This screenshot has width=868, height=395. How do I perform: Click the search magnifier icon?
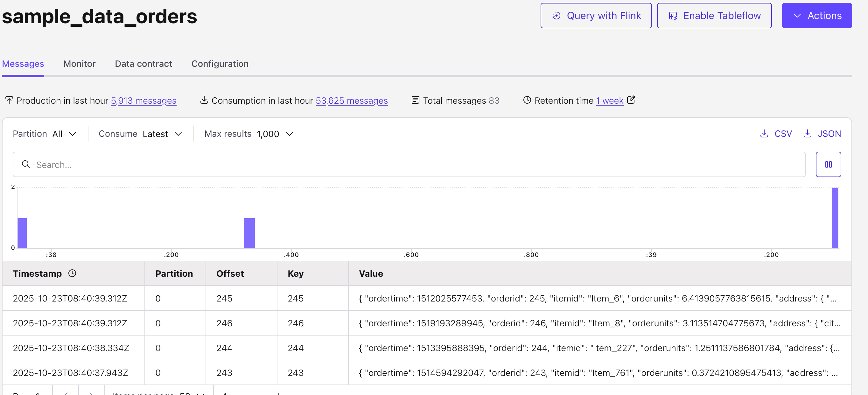[26, 164]
